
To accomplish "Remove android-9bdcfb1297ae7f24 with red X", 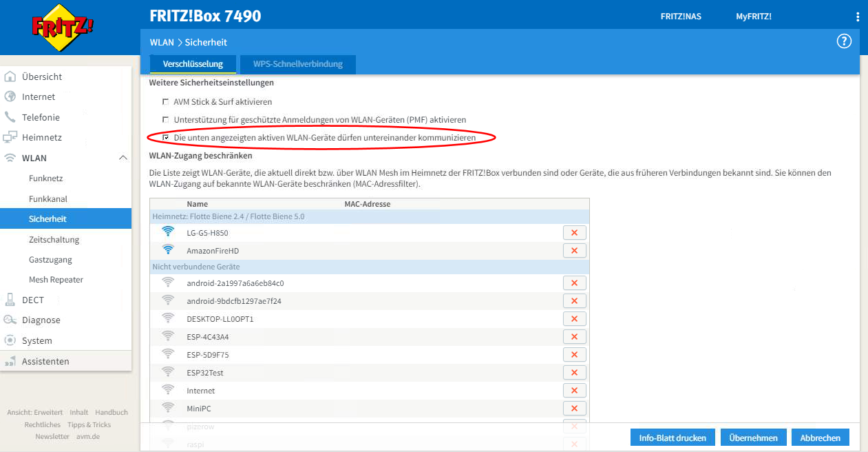I will 574,301.
